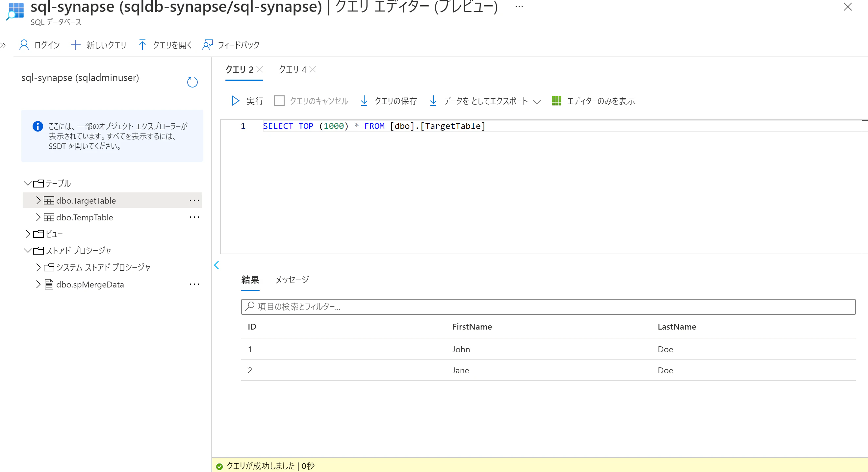
Task: Collapse the ストアド プロシージャ folder
Action: [x=28, y=251]
